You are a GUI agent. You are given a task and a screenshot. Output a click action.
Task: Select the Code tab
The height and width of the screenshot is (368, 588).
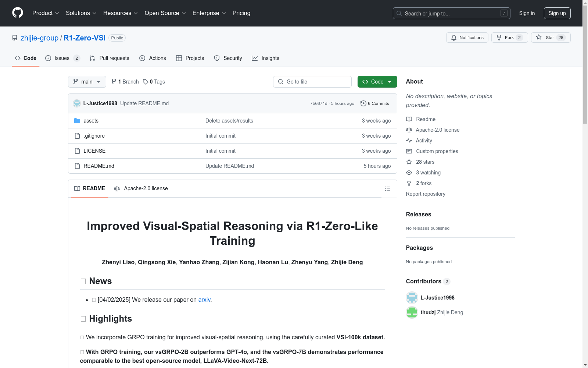pyautogui.click(x=26, y=58)
